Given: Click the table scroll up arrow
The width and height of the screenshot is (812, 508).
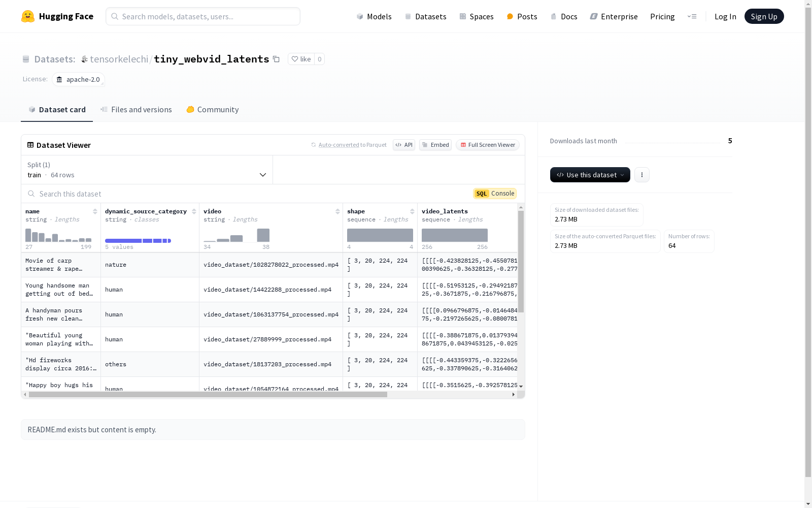Looking at the screenshot, I should point(521,207).
